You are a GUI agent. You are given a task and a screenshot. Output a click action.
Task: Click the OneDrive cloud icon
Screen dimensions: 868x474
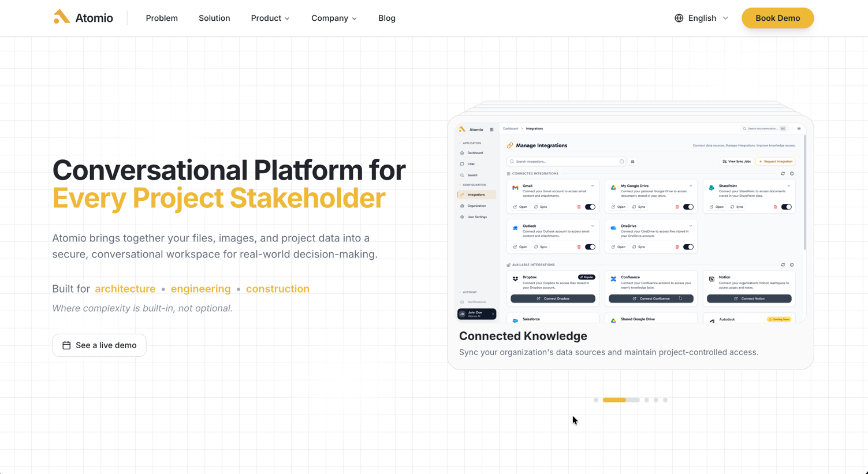coord(613,228)
